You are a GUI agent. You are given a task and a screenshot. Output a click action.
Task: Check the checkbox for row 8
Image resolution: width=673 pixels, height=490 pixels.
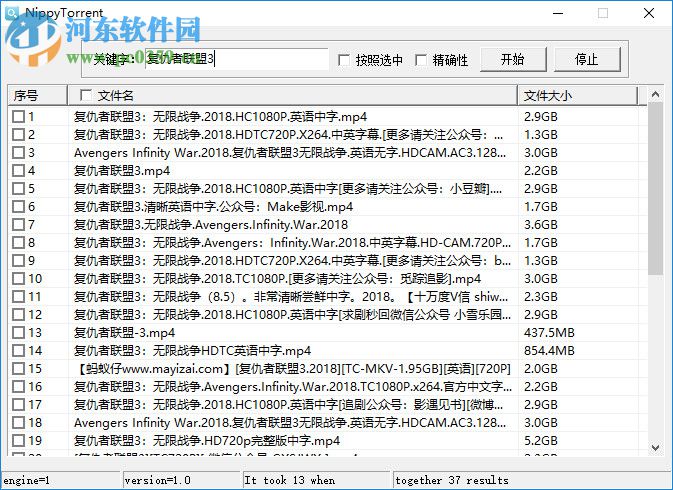pos(18,243)
